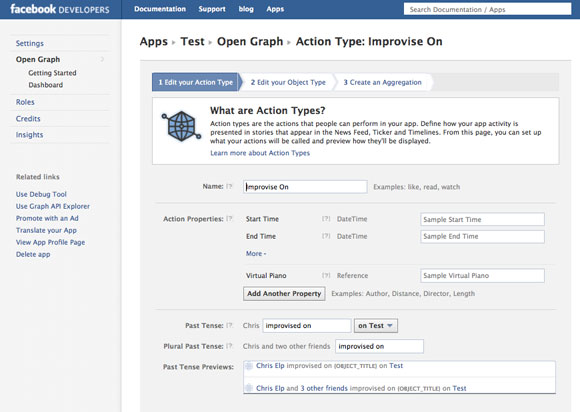Go to the blog in top navigation
This screenshot has height=412, width=580.
246,9
